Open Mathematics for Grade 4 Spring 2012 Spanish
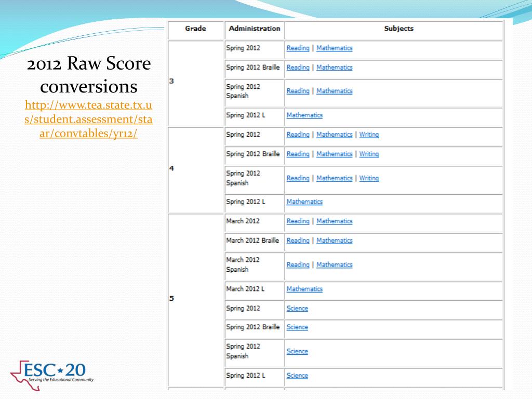 tap(334, 178)
